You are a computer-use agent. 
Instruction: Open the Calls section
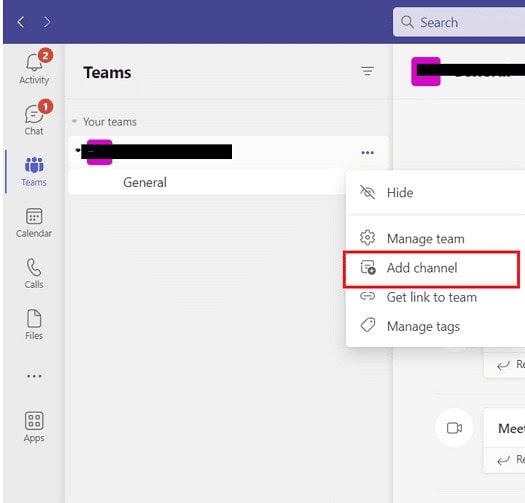tap(34, 274)
